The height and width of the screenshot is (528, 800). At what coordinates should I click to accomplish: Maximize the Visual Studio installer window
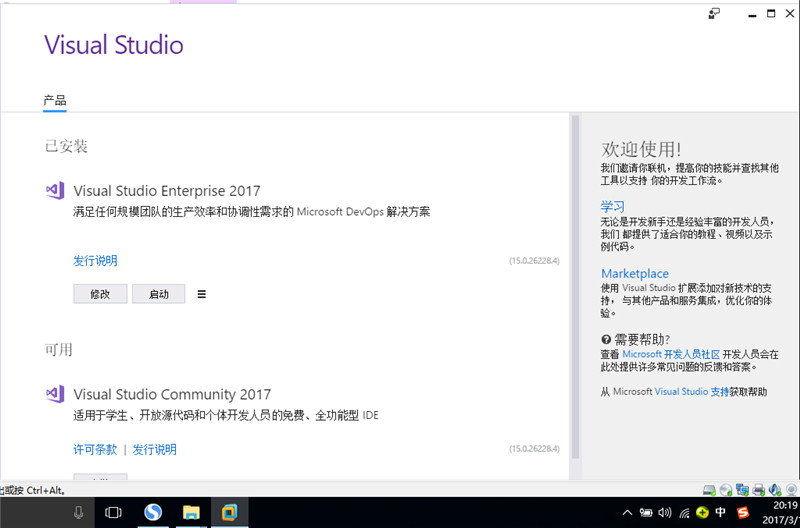click(x=771, y=14)
